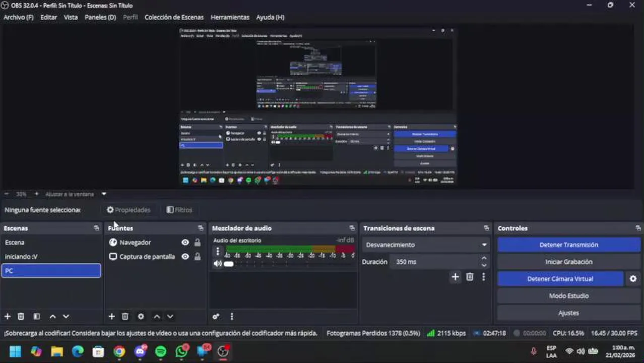Viewport: 644px width, 363px height.
Task: Open Desvanecimiento transition dropdown
Action: 426,245
